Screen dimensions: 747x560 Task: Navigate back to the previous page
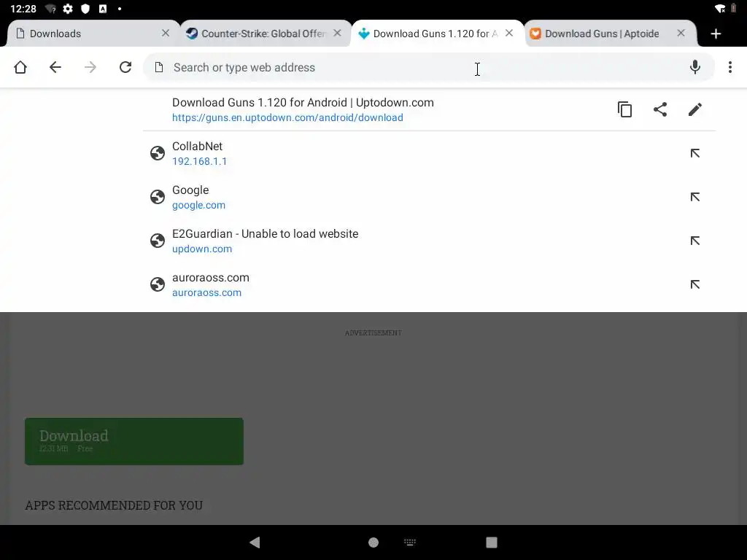point(55,67)
